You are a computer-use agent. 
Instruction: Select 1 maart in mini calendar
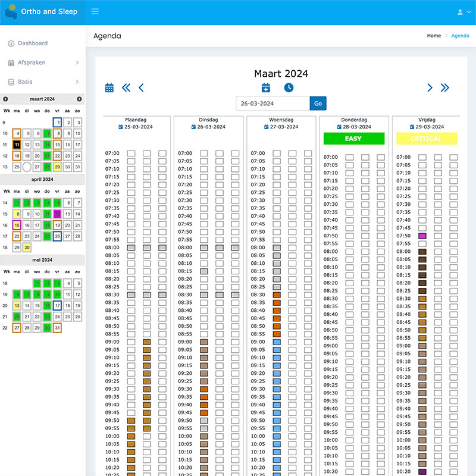[57, 123]
